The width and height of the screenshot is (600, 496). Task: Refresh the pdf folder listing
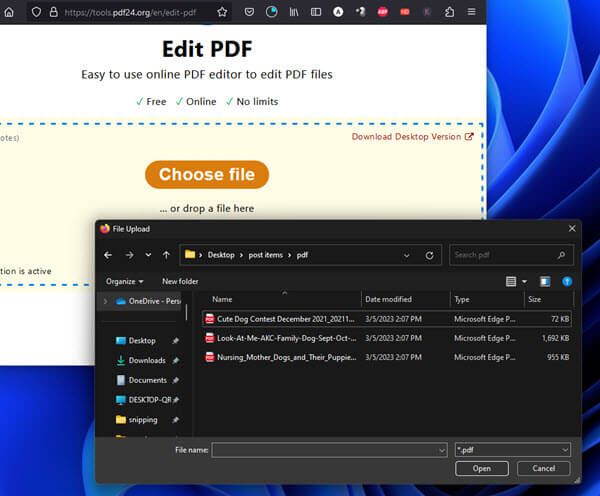click(x=429, y=255)
